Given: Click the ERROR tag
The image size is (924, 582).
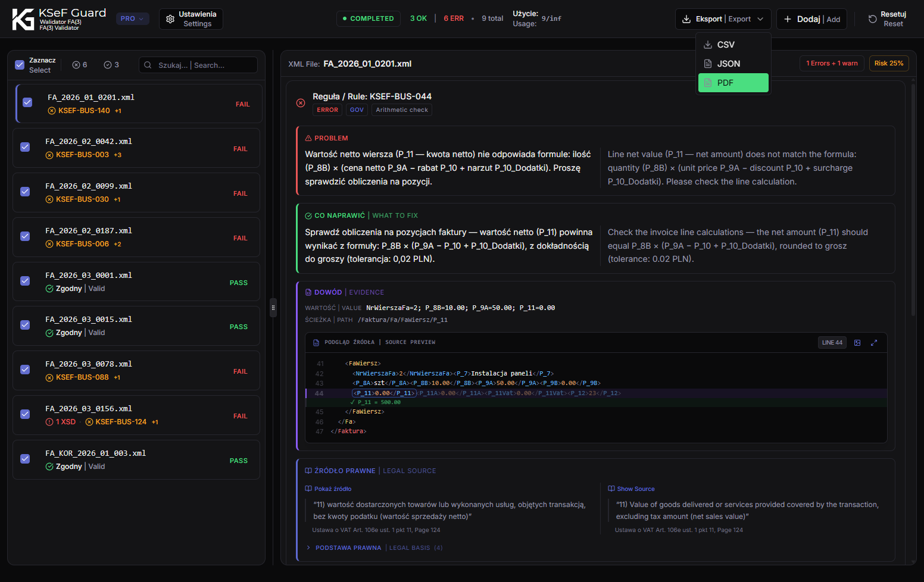Looking at the screenshot, I should click(x=327, y=110).
